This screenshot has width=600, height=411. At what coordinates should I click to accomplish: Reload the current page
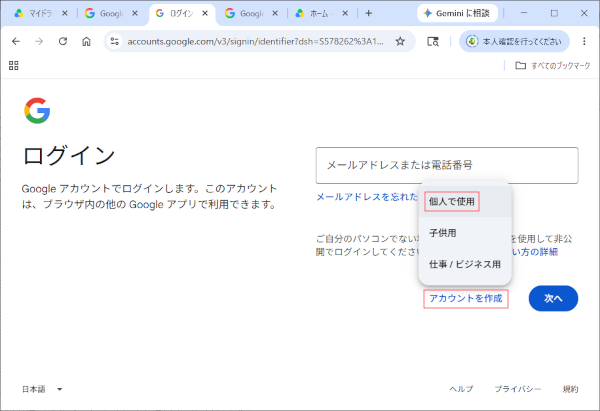63,41
